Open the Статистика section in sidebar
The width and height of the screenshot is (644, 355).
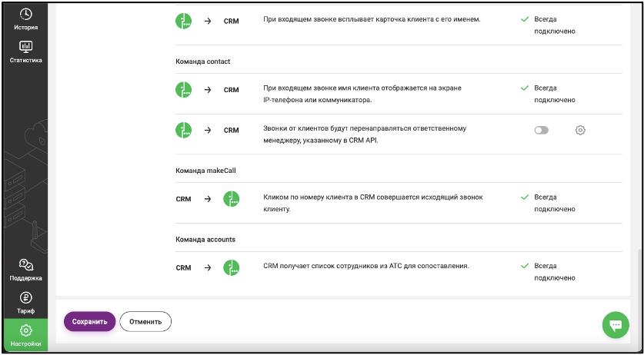pyautogui.click(x=26, y=52)
